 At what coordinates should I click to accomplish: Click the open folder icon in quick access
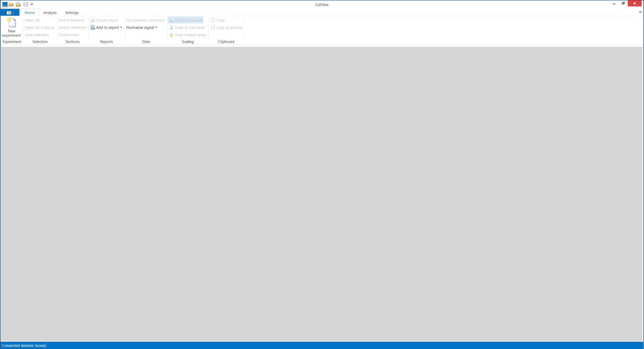coord(11,4)
